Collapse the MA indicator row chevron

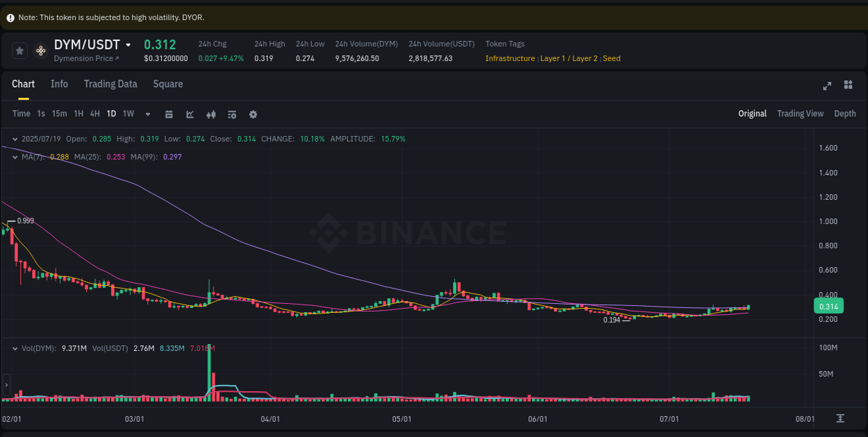click(15, 157)
